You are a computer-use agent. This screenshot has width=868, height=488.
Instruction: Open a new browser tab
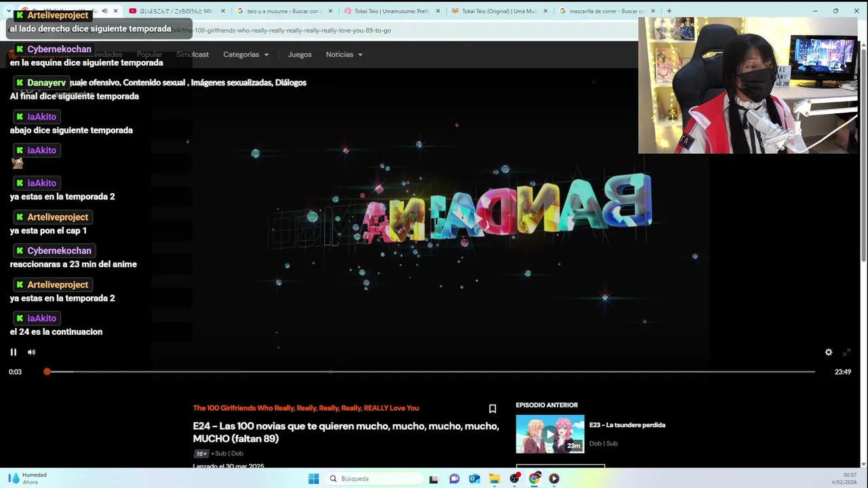(669, 11)
